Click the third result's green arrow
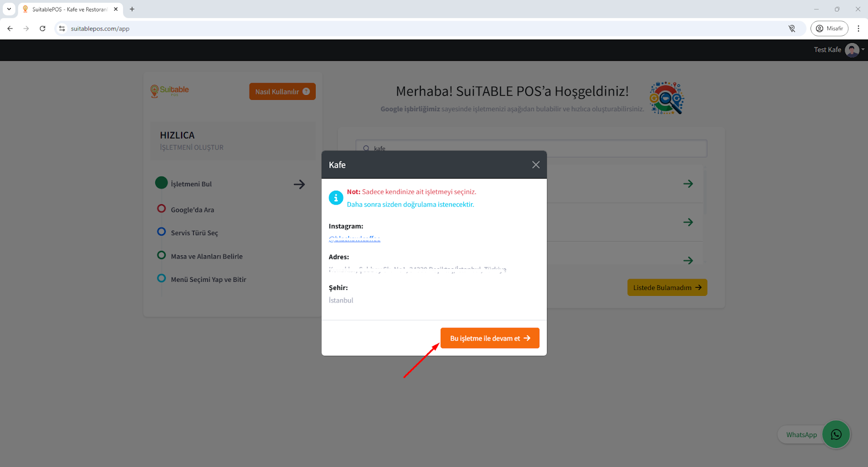The height and width of the screenshot is (467, 868). tap(688, 261)
